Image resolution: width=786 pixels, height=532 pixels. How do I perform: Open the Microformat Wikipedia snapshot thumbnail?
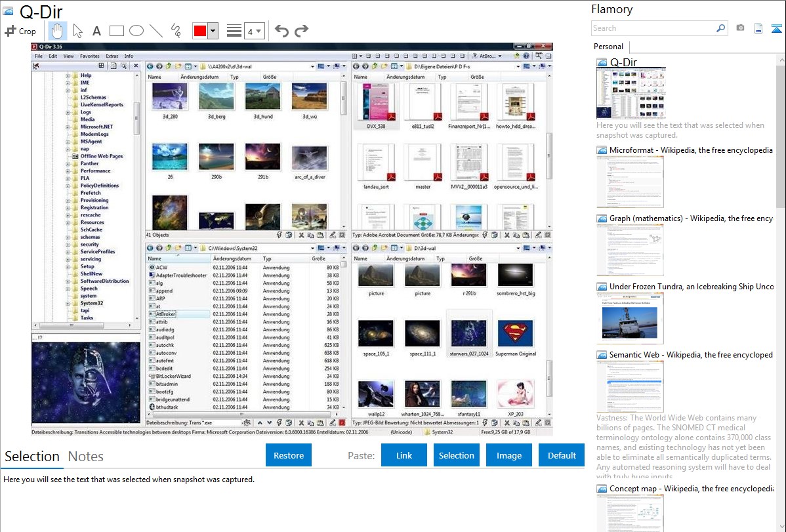tap(630, 182)
